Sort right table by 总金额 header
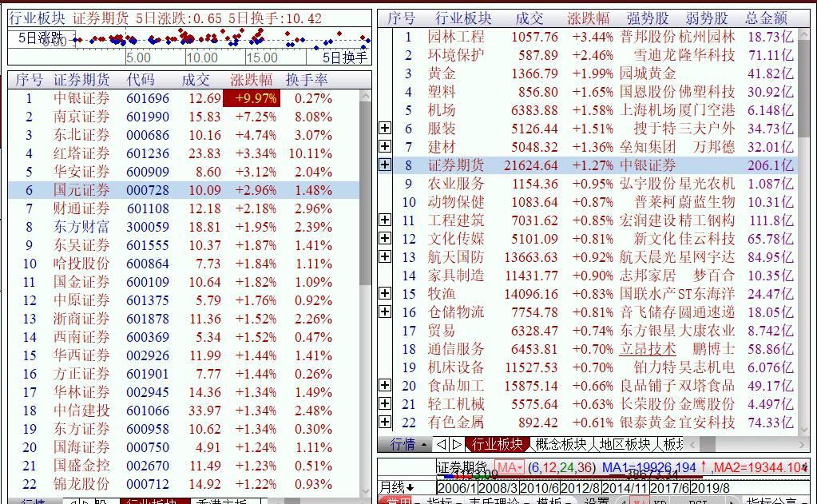The height and width of the screenshot is (504, 817). click(766, 18)
